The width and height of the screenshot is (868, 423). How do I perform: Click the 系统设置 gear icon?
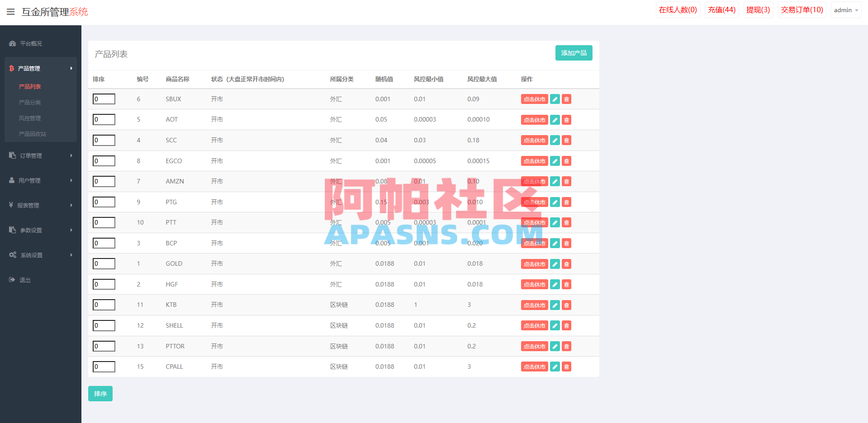13,254
